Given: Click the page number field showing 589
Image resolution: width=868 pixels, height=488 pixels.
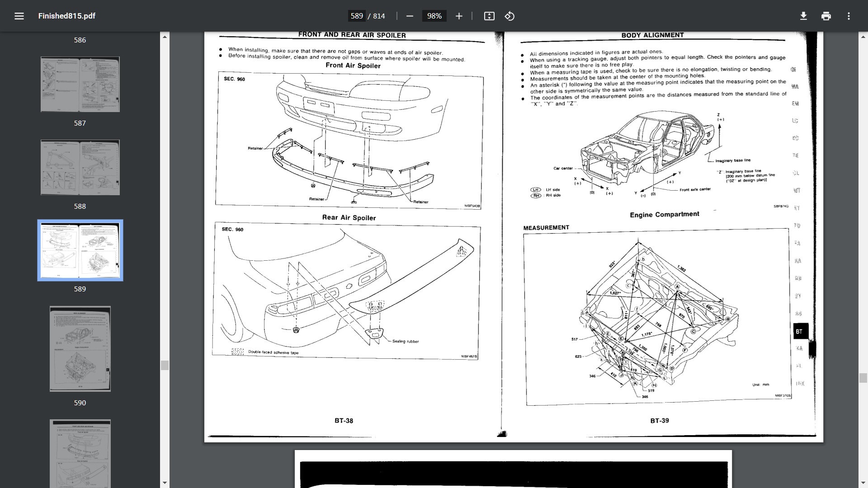Looking at the screenshot, I should pyautogui.click(x=357, y=16).
